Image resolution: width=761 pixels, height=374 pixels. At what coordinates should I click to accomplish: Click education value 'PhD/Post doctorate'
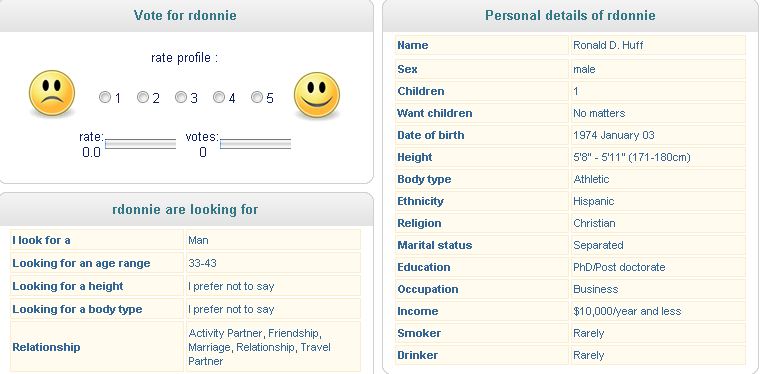tap(619, 267)
